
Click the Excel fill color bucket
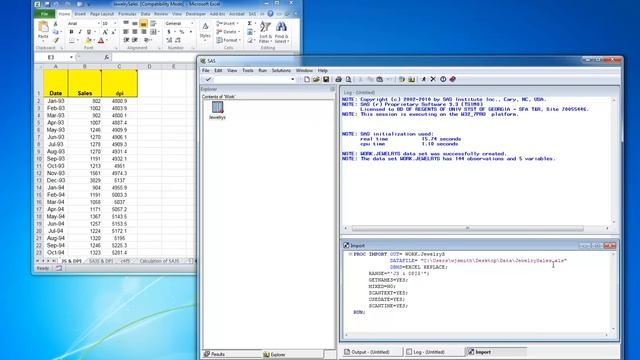88,40
